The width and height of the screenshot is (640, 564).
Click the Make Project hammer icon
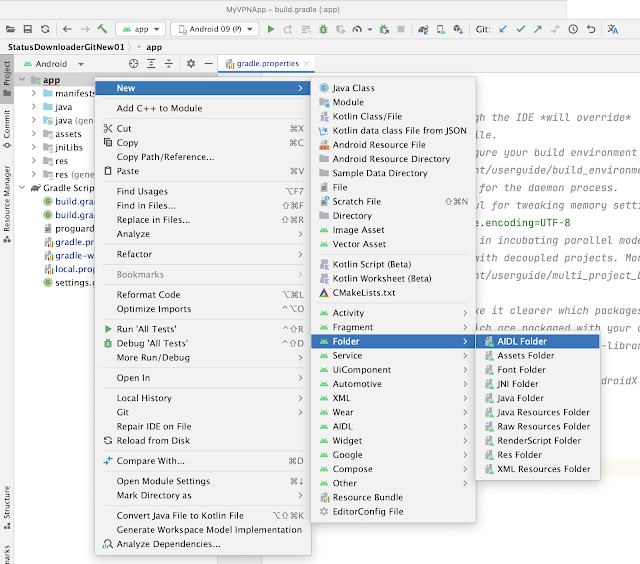[102, 29]
